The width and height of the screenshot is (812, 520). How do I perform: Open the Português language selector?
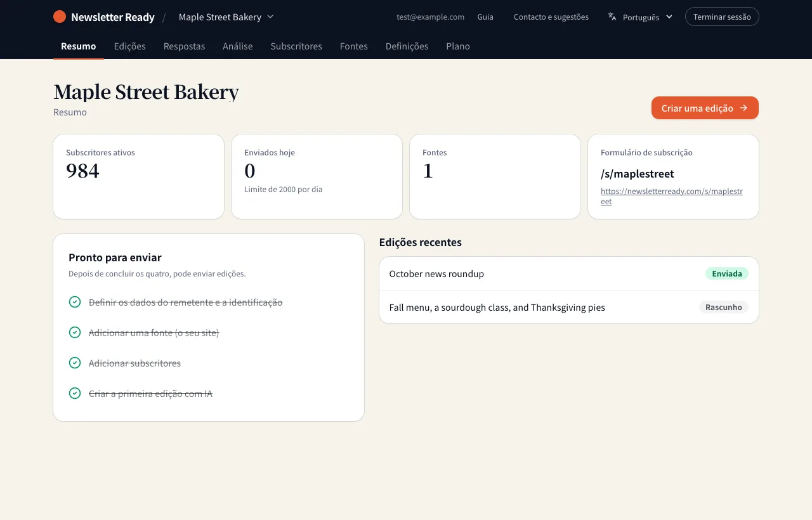[x=639, y=17]
